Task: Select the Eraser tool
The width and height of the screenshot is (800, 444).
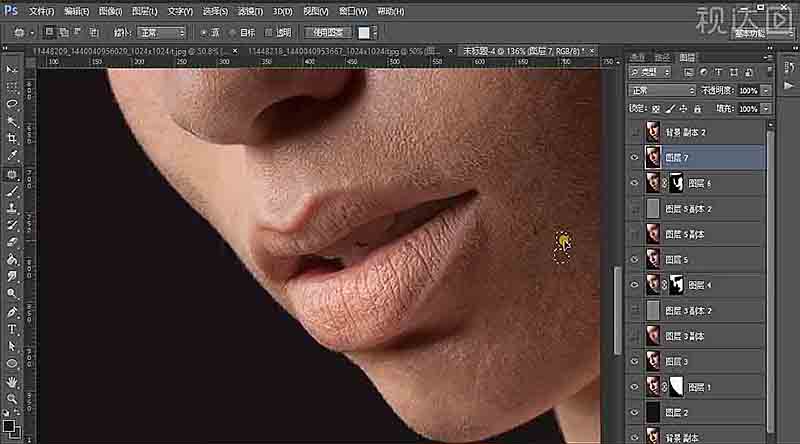Action: pyautogui.click(x=12, y=242)
